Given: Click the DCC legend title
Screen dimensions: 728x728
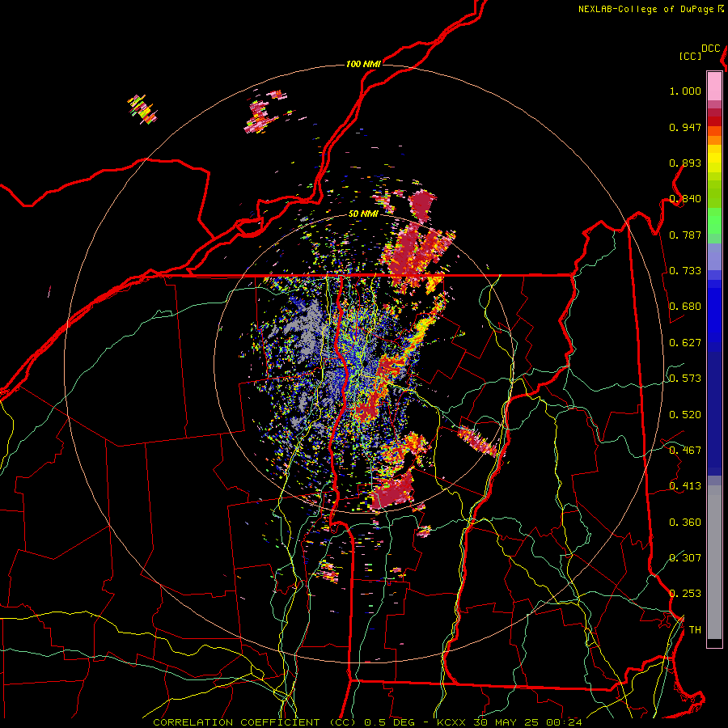Looking at the screenshot, I should [x=710, y=49].
